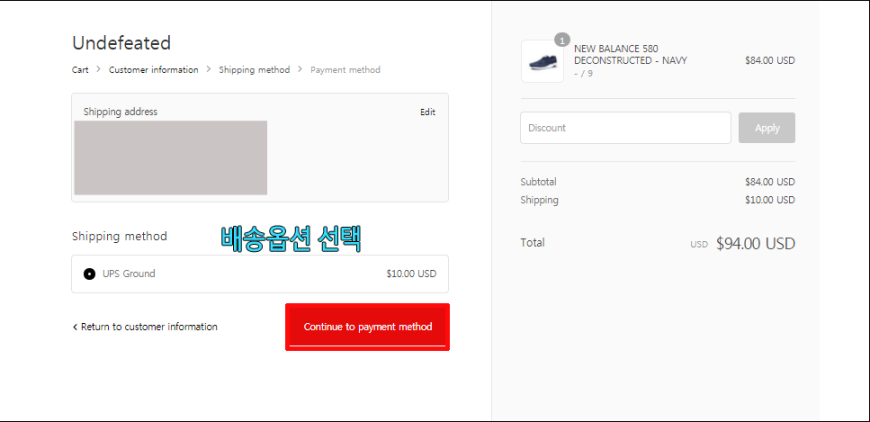This screenshot has width=870, height=422.
Task: Click chevron between Cart and Customer information
Action: [x=99, y=70]
